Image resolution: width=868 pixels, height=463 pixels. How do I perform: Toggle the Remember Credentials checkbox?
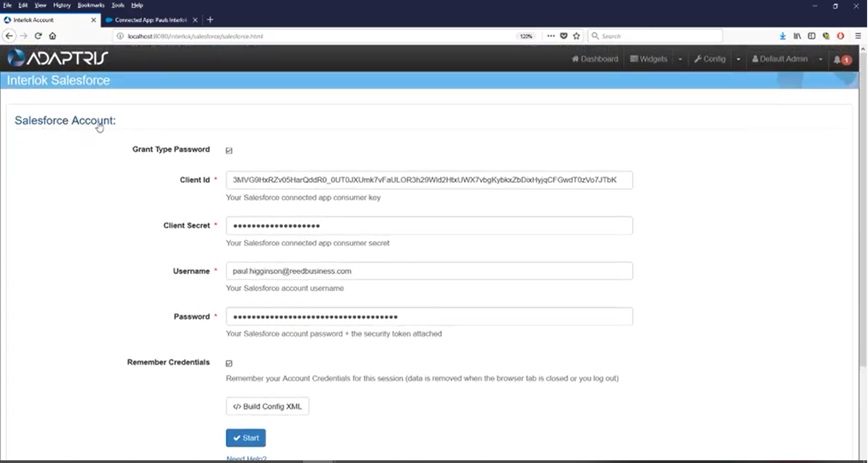pos(229,364)
